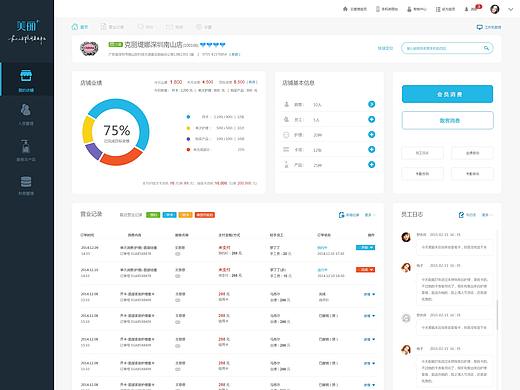Image resolution: width=520 pixels, height=390 pixels.
Task: Click the 员工日志 panel title
Action: click(x=412, y=214)
